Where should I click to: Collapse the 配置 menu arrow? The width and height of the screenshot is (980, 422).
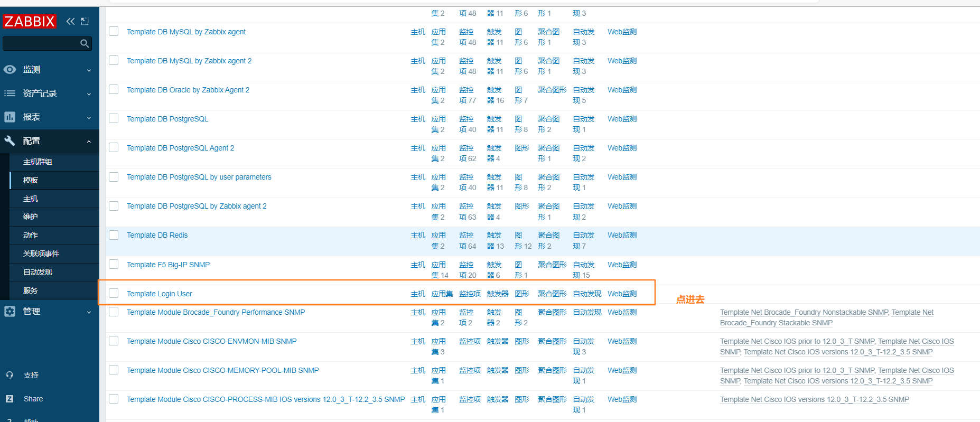pos(89,142)
